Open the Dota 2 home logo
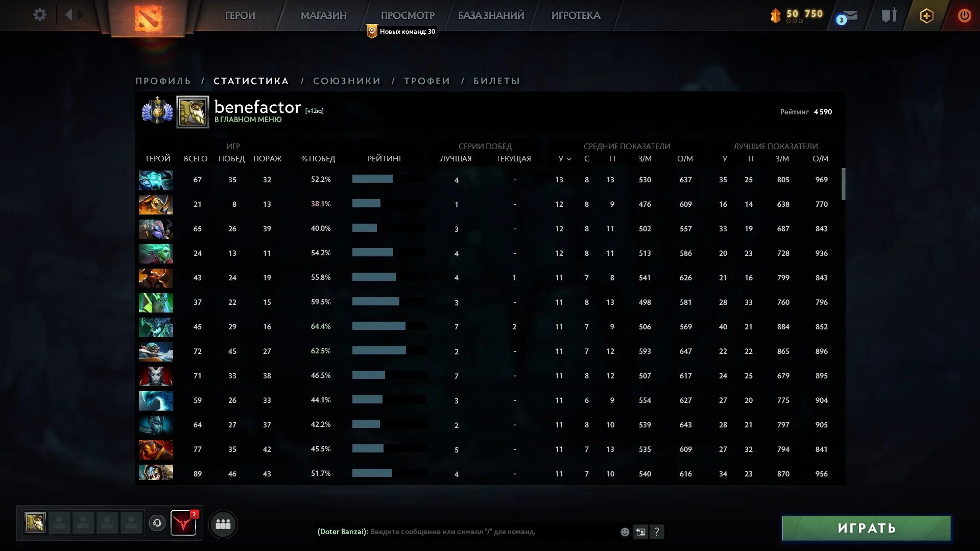The width and height of the screenshot is (980, 551). (x=148, y=19)
